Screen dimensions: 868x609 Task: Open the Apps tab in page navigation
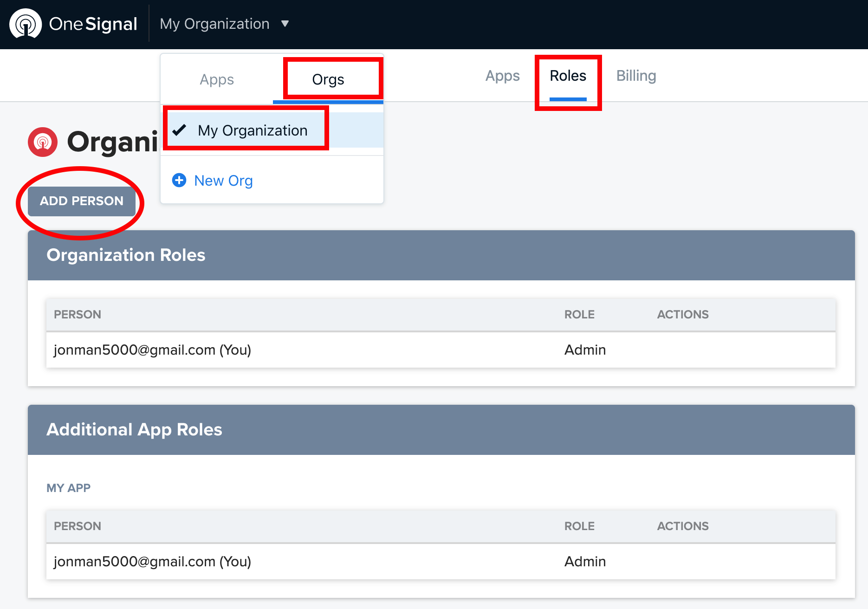point(502,76)
